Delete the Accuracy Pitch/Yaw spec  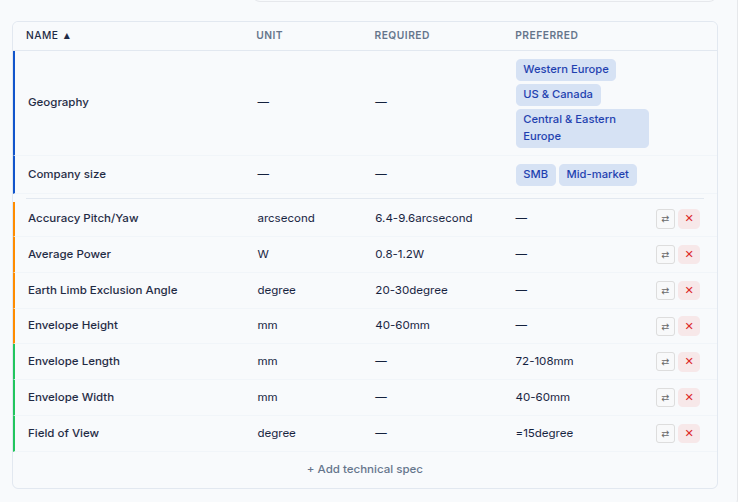(689, 219)
